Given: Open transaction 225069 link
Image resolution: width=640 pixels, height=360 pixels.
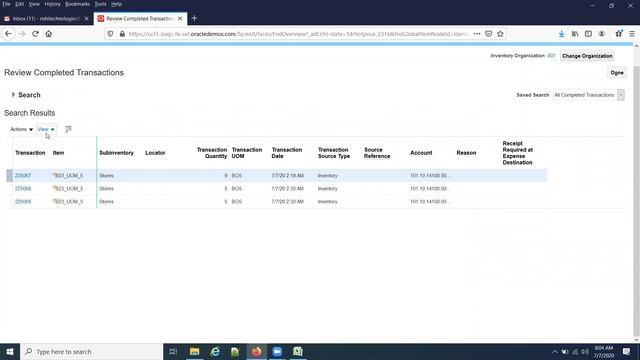Looking at the screenshot, I should point(23,202).
